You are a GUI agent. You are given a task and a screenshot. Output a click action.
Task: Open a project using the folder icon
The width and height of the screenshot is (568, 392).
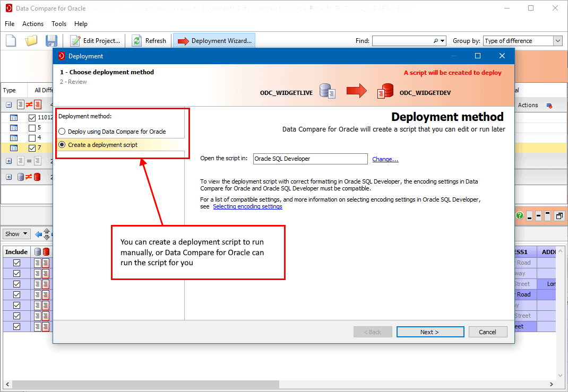(x=31, y=40)
